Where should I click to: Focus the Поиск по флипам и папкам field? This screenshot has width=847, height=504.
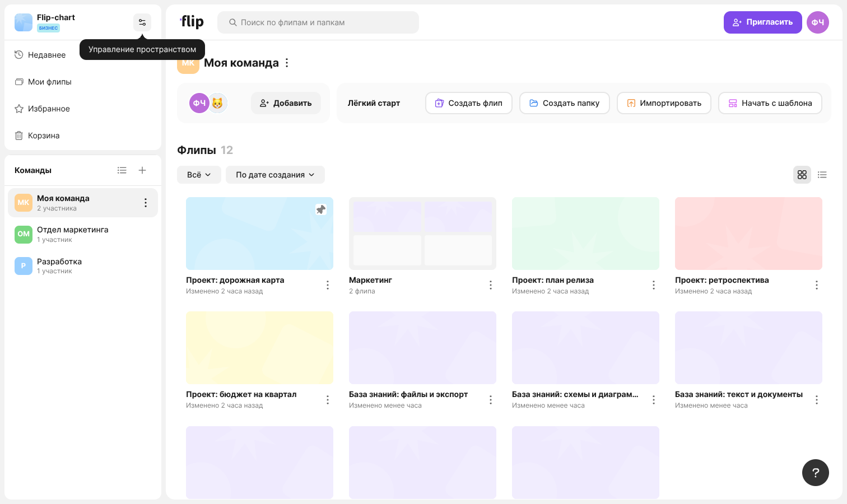tap(318, 22)
